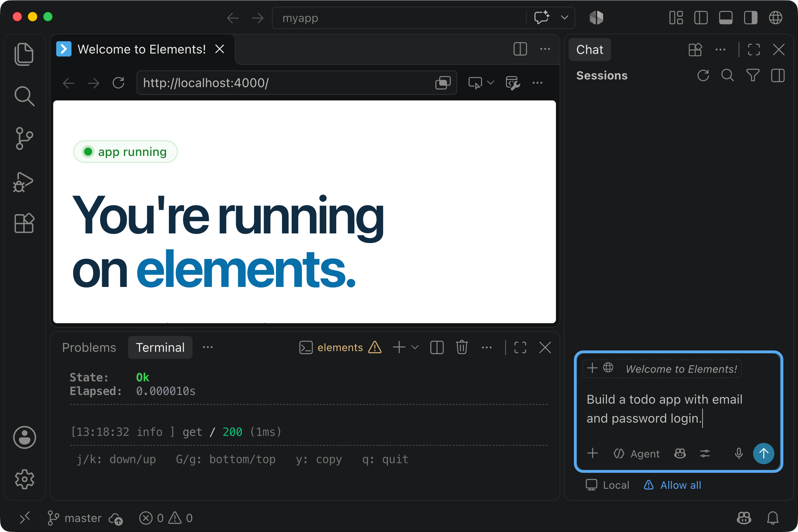This screenshot has width=798, height=532.
Task: Expand the new terminal launch profile dropdown
Action: [x=415, y=347]
